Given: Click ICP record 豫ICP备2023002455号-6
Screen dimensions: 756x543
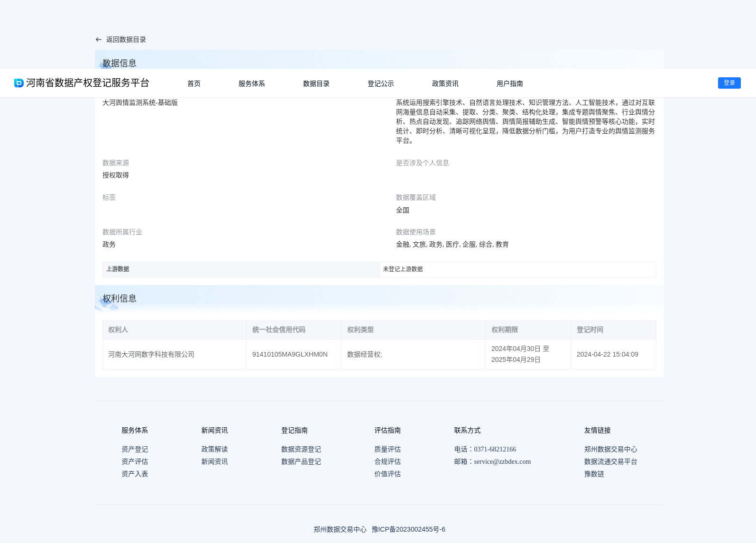Looking at the screenshot, I should [408, 529].
